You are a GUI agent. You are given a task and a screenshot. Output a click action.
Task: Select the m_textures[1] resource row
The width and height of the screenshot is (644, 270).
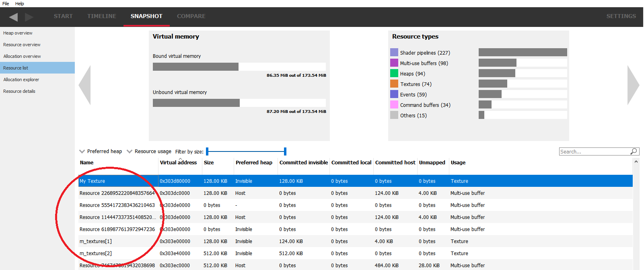point(96,241)
